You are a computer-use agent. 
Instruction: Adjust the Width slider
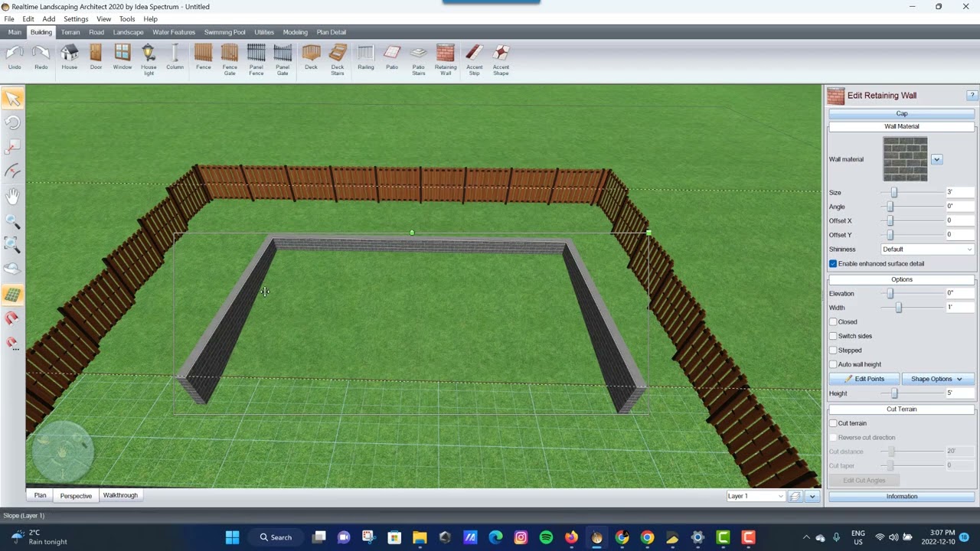point(899,308)
